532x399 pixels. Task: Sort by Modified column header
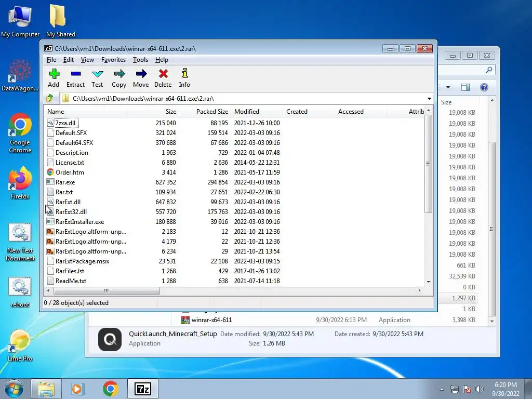point(257,112)
